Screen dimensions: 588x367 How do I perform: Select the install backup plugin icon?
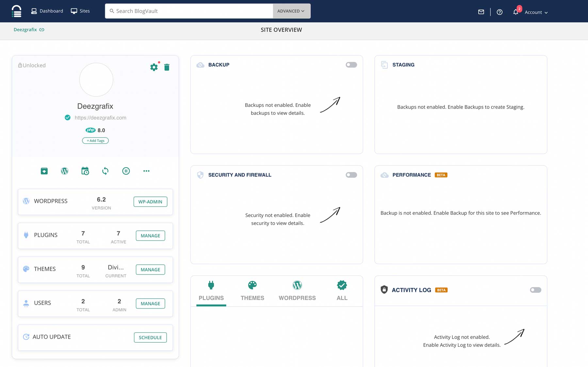tap(44, 171)
